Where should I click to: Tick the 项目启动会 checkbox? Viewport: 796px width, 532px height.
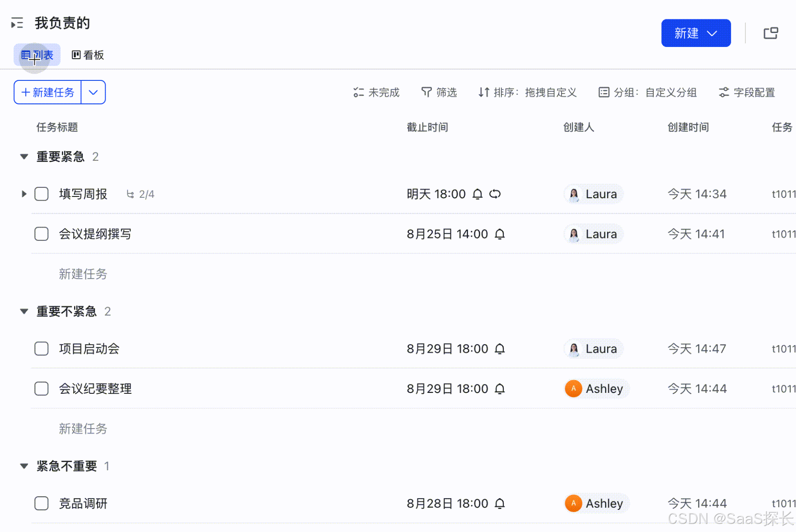tap(42, 349)
